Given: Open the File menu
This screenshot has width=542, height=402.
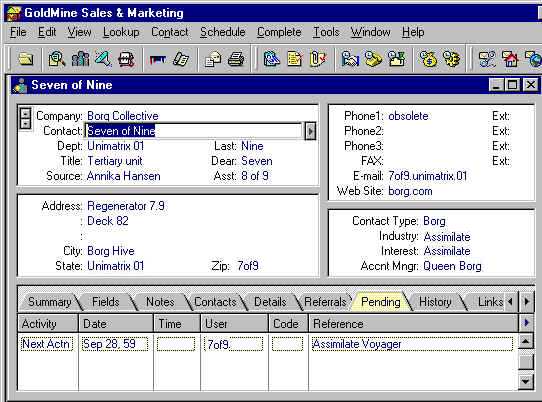Looking at the screenshot, I should coord(18,32).
